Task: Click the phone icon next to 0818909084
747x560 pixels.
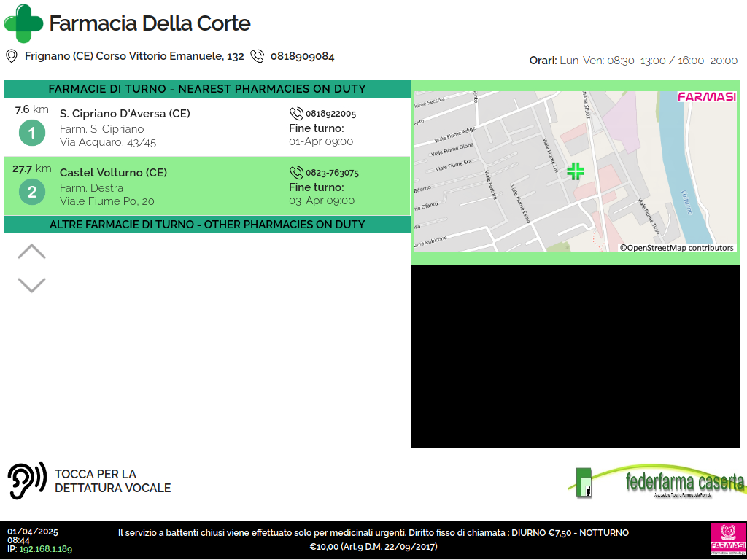Action: coord(257,56)
